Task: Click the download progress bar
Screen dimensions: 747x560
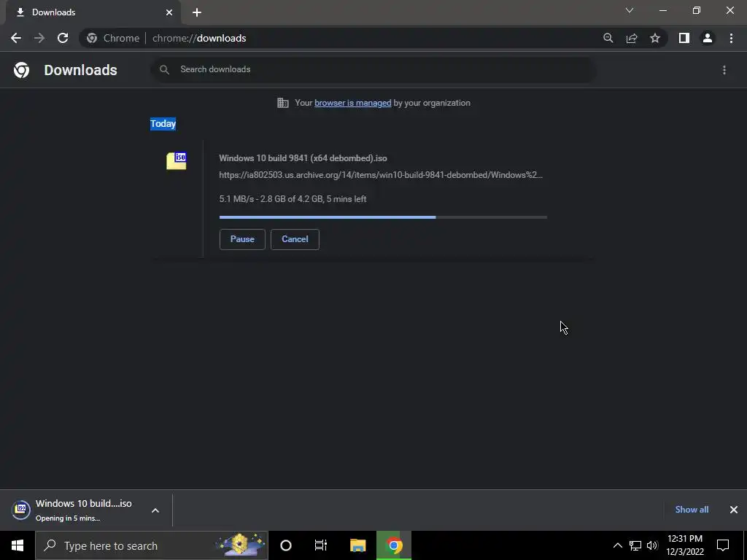Action: 383,217
